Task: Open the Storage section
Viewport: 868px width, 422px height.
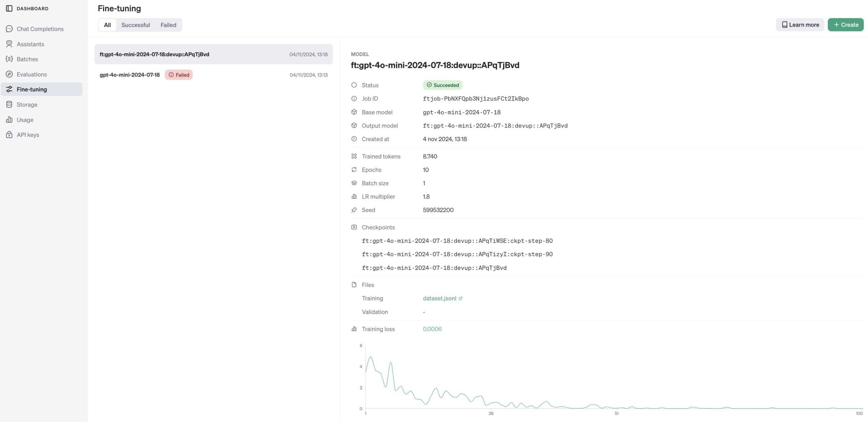Action: [27, 104]
